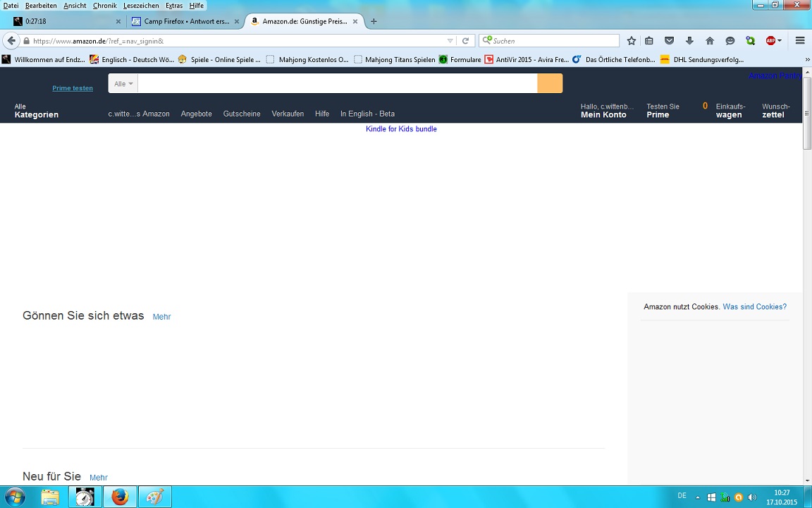
Task: Open the Mein Konto dropdown
Action: point(607,110)
